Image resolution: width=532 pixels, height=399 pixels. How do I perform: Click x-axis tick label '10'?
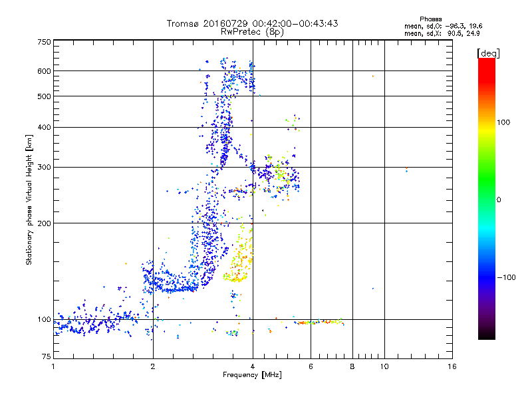(384, 366)
